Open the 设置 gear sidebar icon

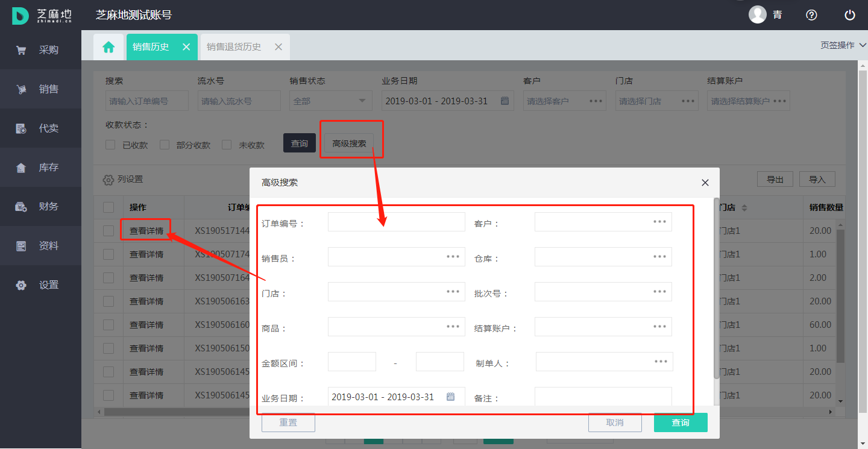[21, 285]
